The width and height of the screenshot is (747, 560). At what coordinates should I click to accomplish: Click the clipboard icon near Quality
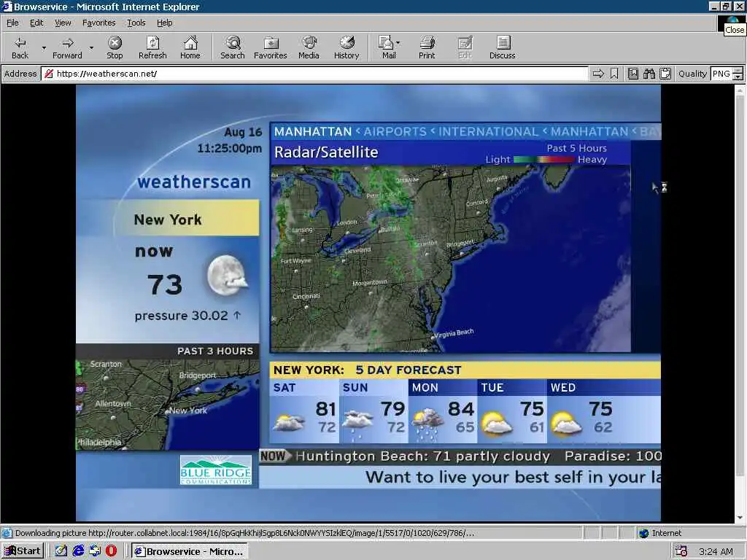click(665, 74)
